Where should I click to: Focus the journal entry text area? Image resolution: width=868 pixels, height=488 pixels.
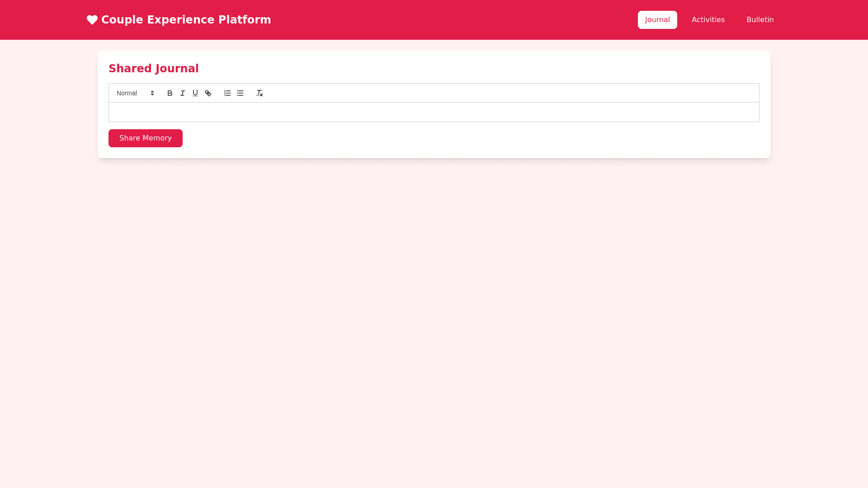[x=434, y=112]
